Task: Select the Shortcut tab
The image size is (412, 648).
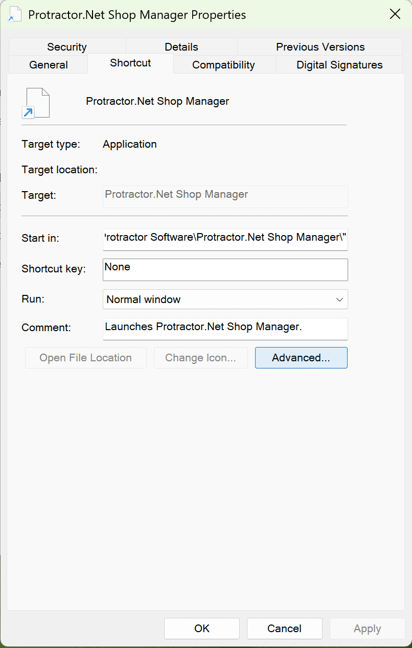Action: click(130, 63)
